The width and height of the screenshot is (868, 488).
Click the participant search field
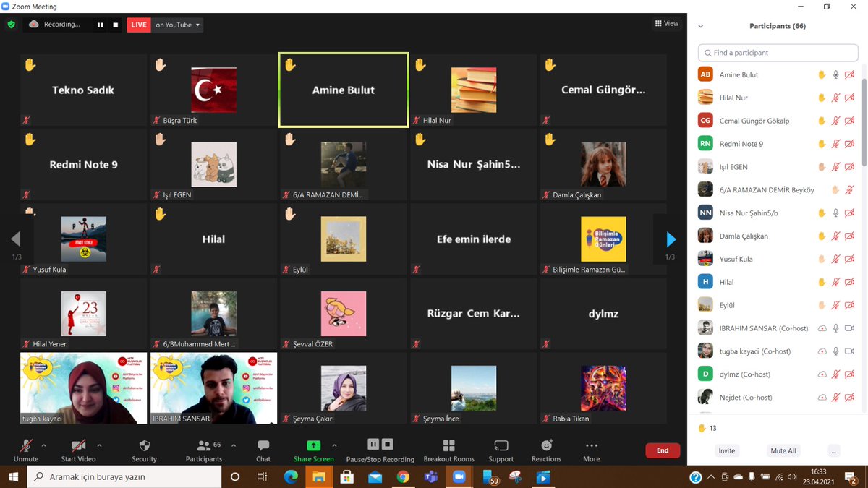778,52
